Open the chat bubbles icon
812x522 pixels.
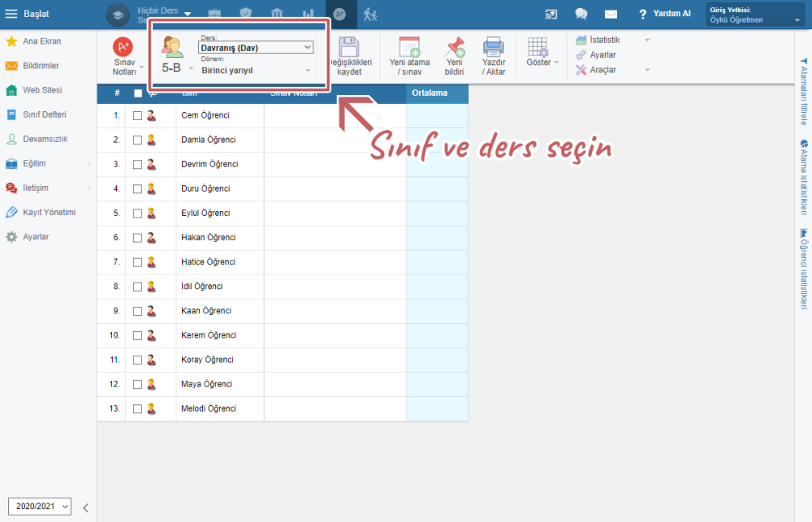click(x=581, y=14)
